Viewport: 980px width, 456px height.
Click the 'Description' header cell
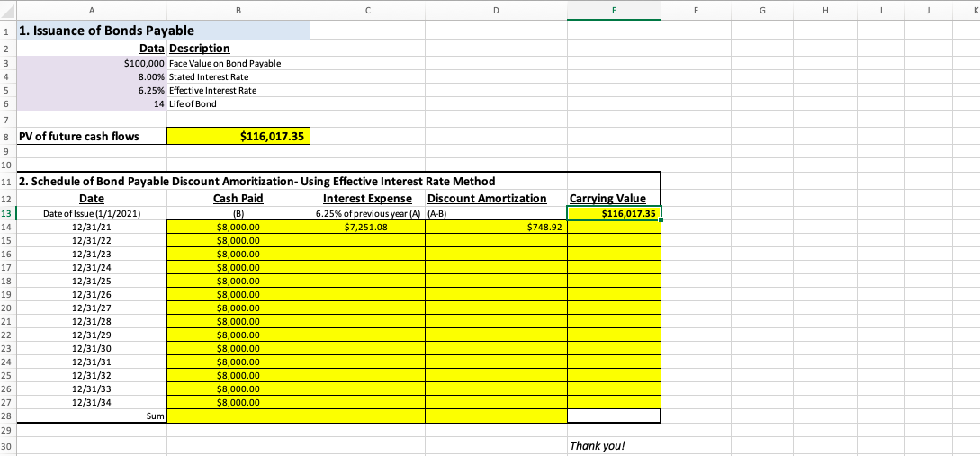(x=238, y=49)
